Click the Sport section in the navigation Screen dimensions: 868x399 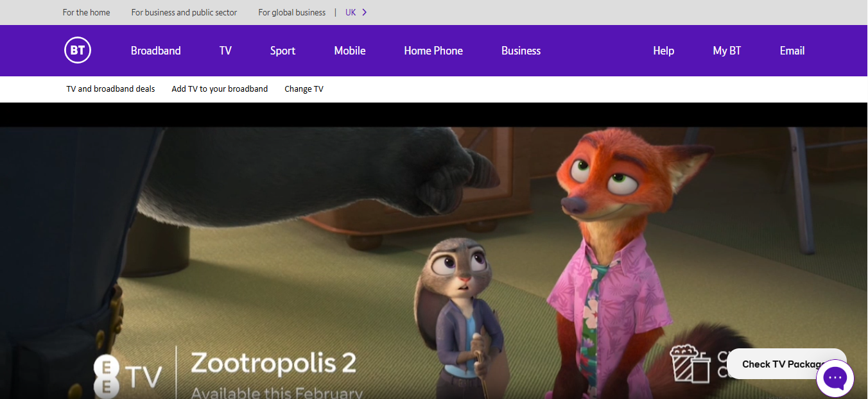click(282, 50)
